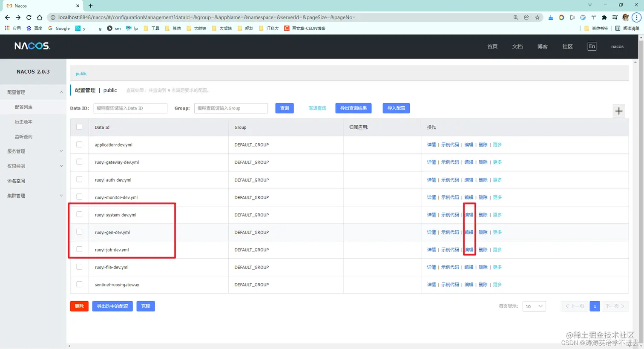
Task: Check the application-dev.yml row checkbox
Action: click(x=79, y=144)
